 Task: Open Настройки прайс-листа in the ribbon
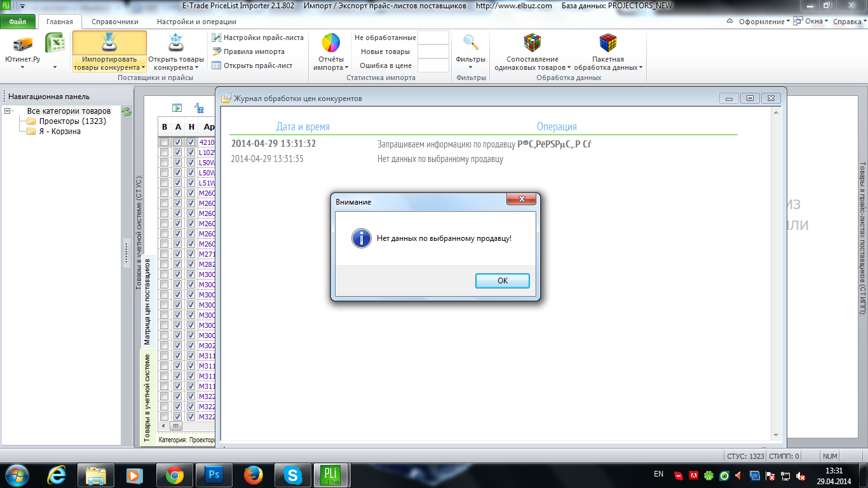258,37
